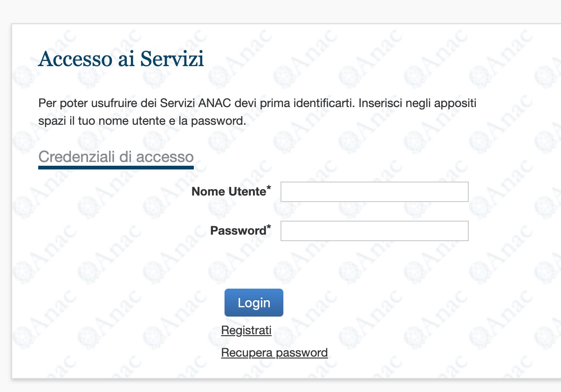Click the required asterisk beside Password label
Image resolution: width=561 pixels, height=392 pixels.
click(269, 227)
